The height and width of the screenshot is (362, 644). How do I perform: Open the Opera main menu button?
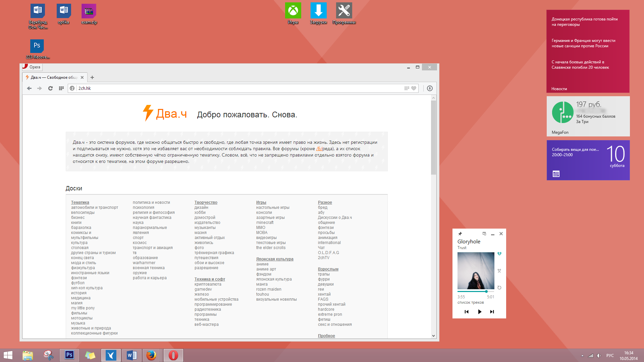click(32, 67)
